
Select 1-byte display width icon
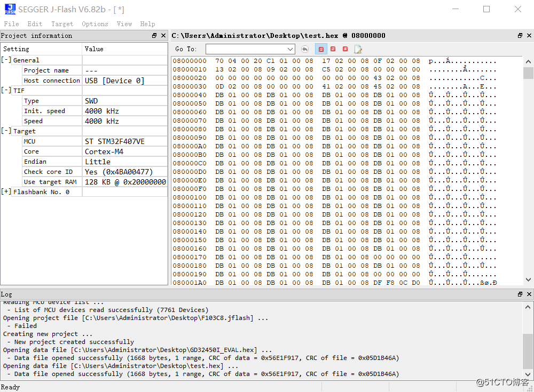coord(321,49)
